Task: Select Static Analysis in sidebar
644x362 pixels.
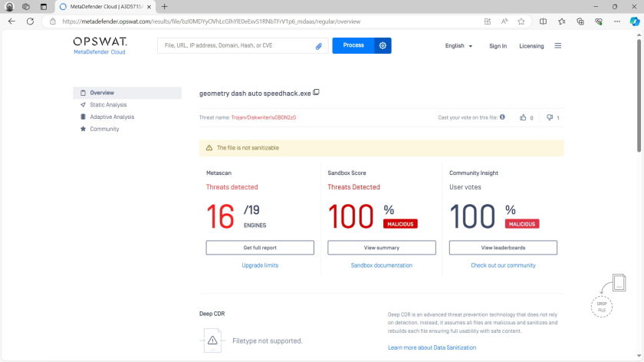Action: 108,105
